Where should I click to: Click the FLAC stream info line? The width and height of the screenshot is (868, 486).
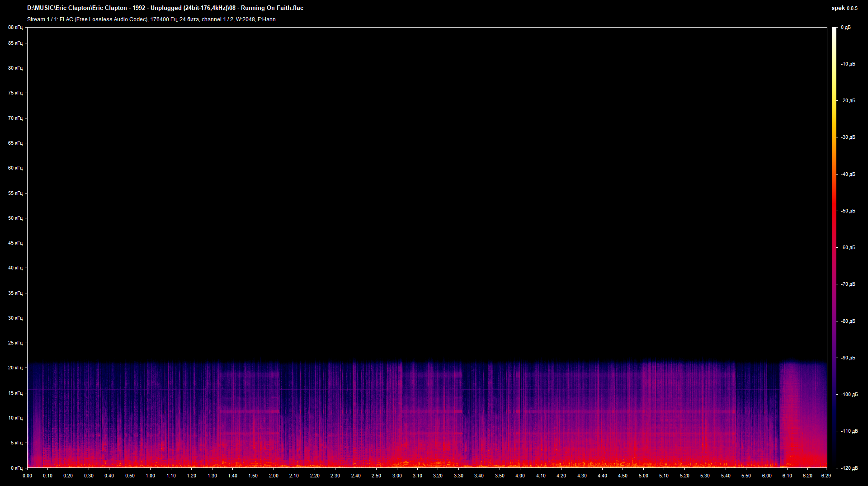pos(151,19)
